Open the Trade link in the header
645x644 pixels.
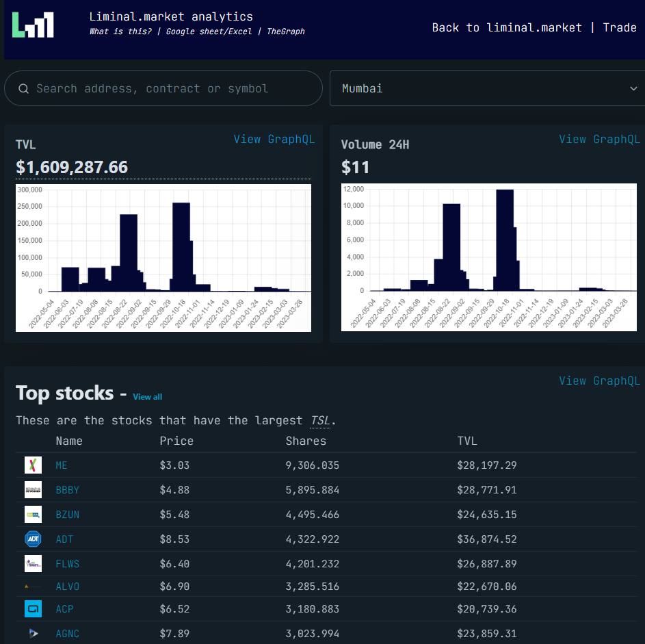point(620,27)
